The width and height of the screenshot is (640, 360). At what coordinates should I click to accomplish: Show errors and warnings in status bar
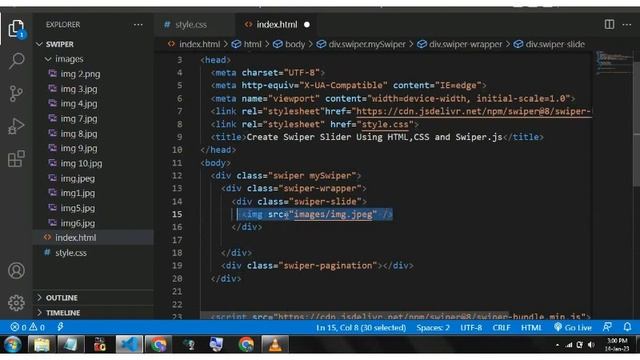[28, 327]
